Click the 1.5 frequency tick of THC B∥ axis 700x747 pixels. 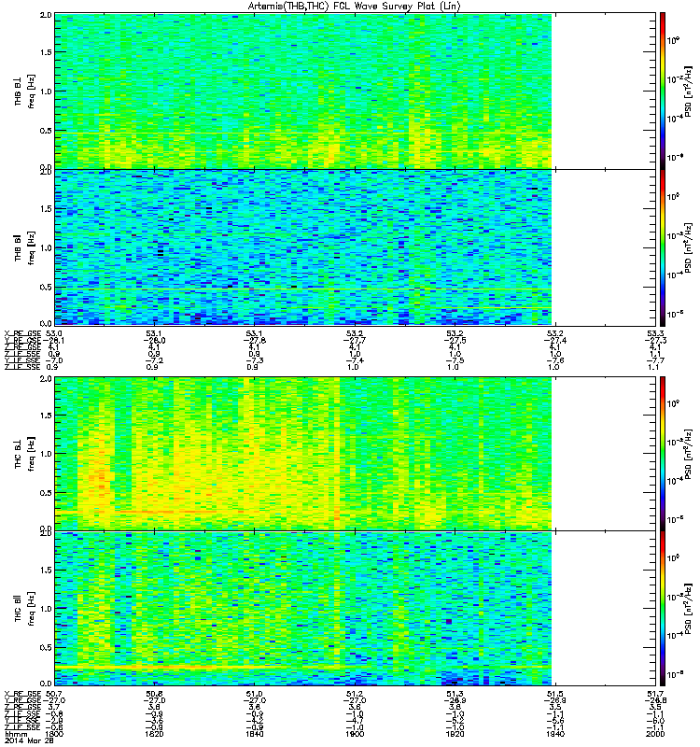pyautogui.click(x=46, y=570)
